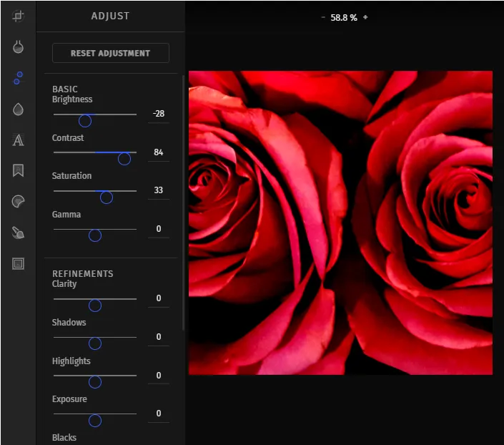Open the Text tool icon

pos(18,140)
